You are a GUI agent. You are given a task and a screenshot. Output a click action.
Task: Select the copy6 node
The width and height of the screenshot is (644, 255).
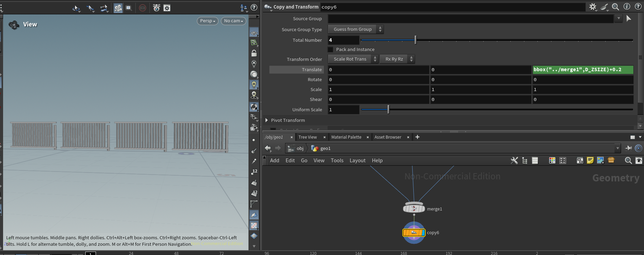click(x=414, y=233)
